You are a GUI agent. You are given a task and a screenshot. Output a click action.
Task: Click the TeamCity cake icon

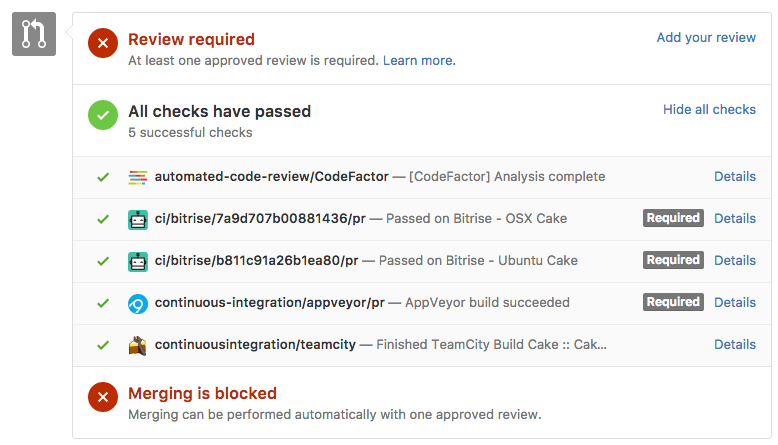tap(137, 345)
